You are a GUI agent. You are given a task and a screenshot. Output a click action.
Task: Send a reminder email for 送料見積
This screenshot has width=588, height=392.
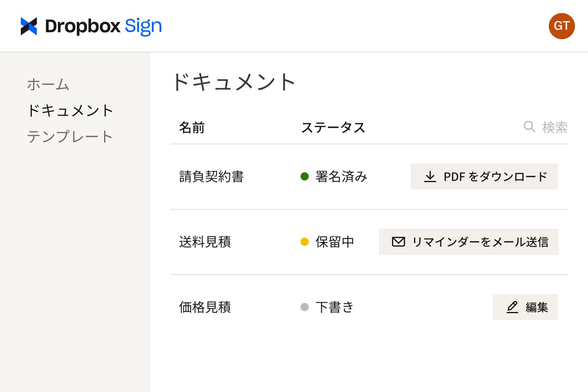(469, 242)
